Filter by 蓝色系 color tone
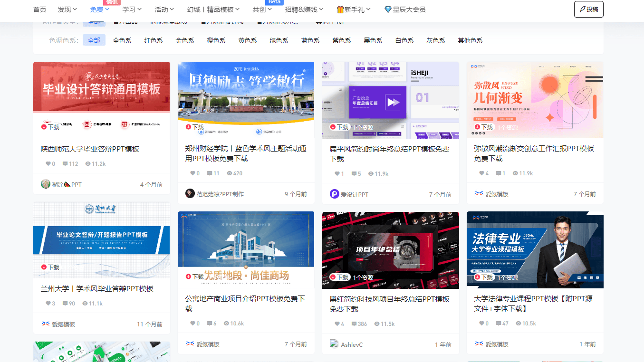This screenshot has width=644, height=362. pyautogui.click(x=310, y=40)
